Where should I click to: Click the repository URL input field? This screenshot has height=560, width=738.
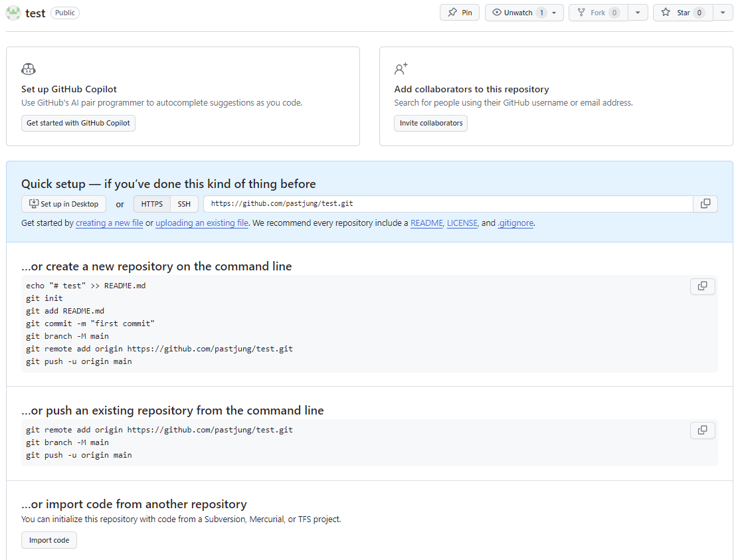448,204
